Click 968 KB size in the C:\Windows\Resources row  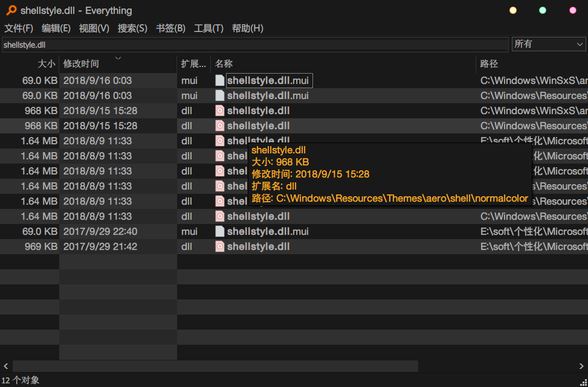point(41,126)
